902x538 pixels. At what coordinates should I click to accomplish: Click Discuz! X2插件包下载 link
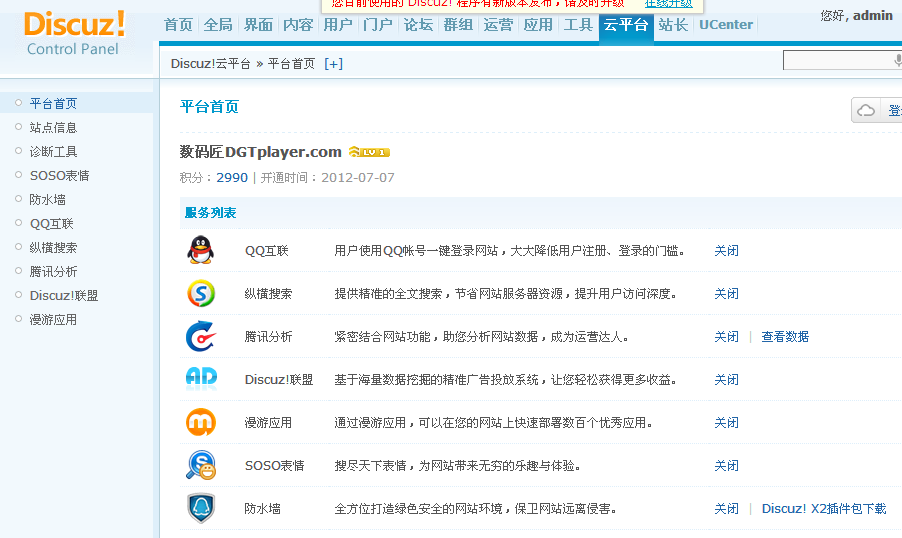(x=824, y=509)
